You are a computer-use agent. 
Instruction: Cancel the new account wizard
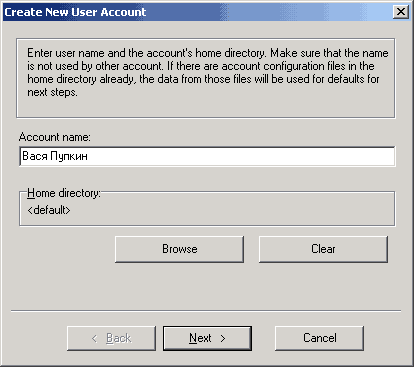[x=319, y=338]
